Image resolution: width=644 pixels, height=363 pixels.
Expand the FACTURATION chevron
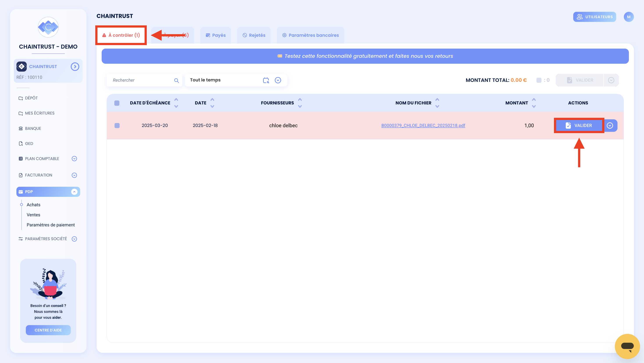click(74, 175)
